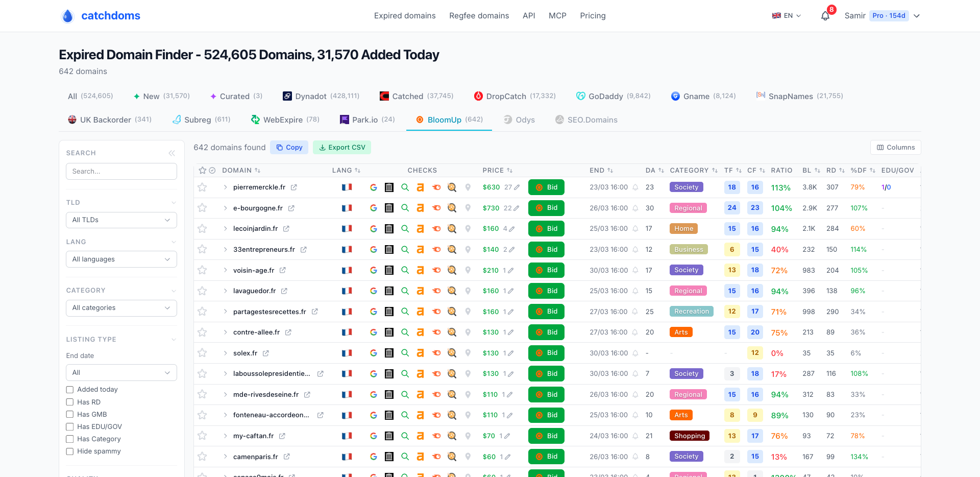980x477 pixels.
Task: Go to Expired domains menu
Action: pos(405,16)
